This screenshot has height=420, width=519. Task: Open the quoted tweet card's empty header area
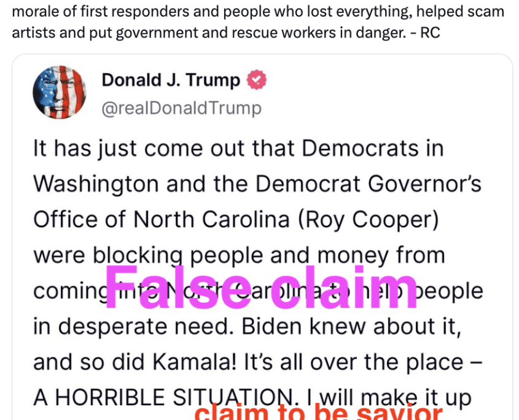click(x=388, y=92)
